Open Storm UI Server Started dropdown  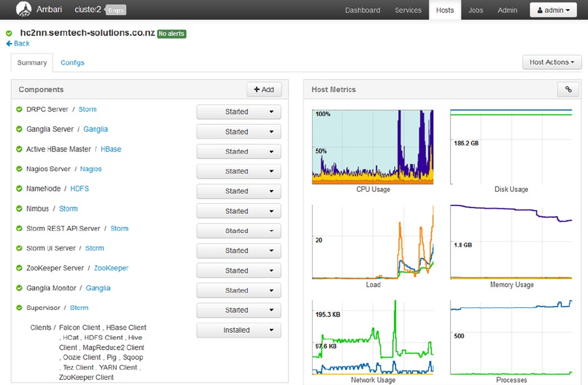[239, 251]
